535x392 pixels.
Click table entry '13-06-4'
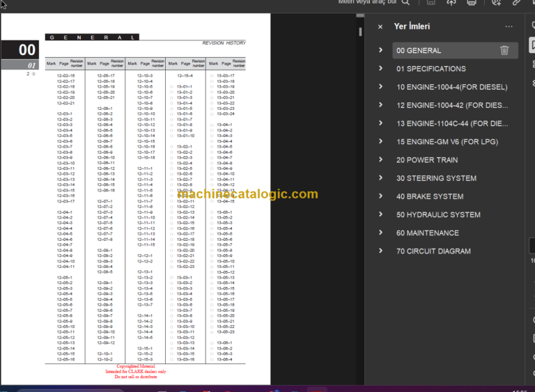pyautogui.click(x=224, y=359)
